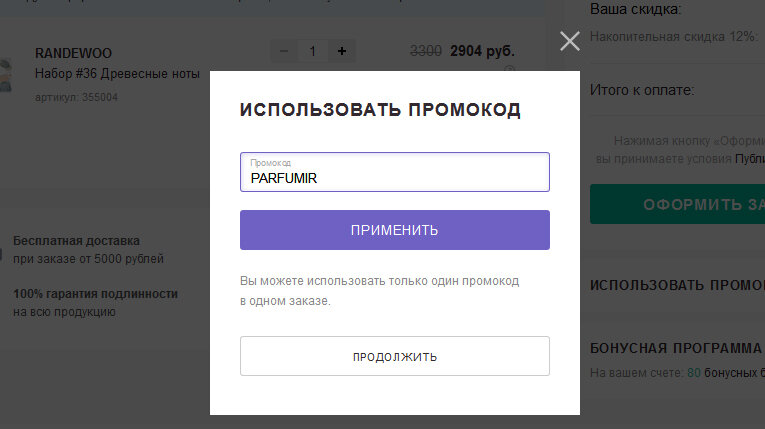This screenshot has width=765, height=429.
Task: Click the ПРОДОЛЖИТЬ button
Action: [395, 356]
